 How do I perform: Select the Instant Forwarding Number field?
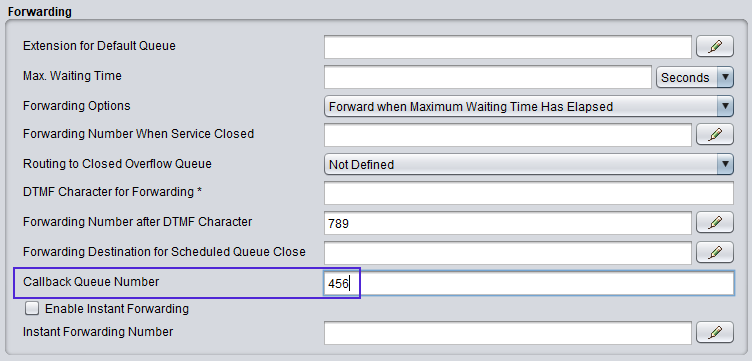pos(507,333)
